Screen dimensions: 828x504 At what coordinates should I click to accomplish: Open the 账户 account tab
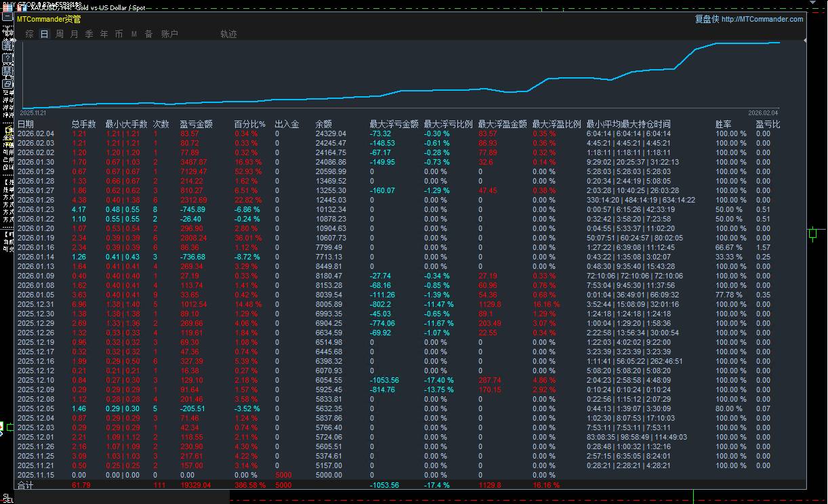(x=169, y=34)
